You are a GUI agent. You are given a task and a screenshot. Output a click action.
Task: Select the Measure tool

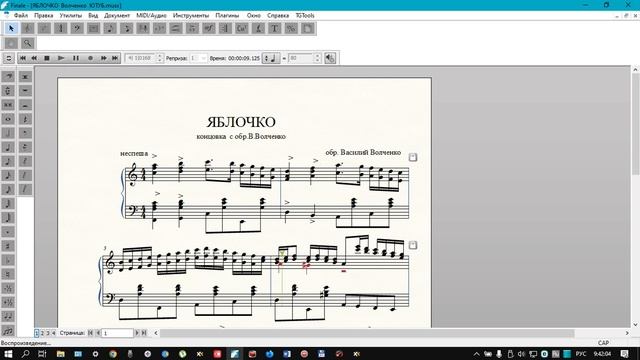93,28
